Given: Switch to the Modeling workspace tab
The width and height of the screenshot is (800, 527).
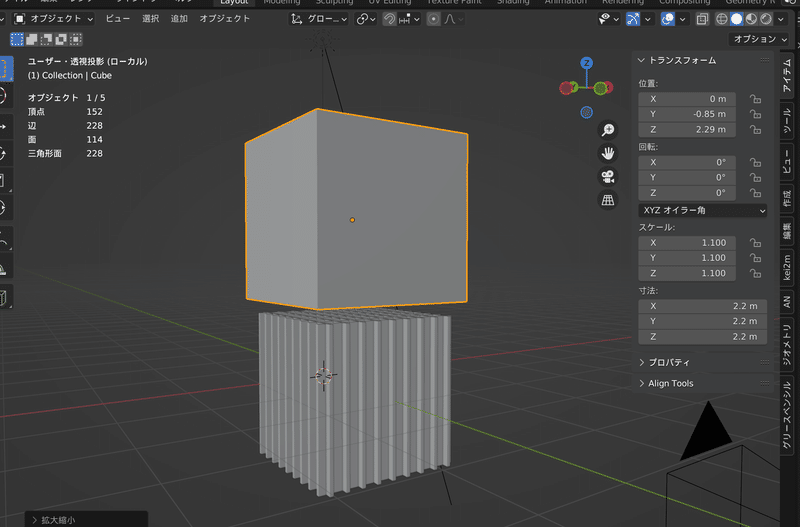Looking at the screenshot, I should click(x=282, y=2).
